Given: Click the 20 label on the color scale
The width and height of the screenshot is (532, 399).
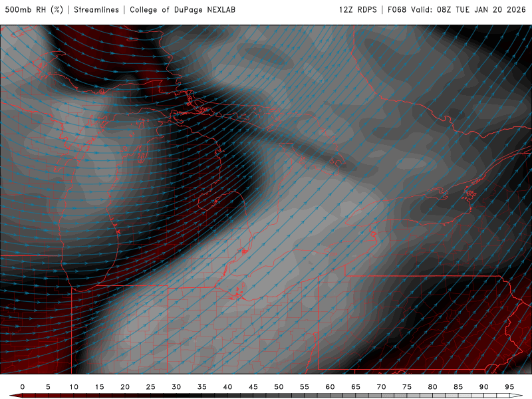Looking at the screenshot, I should [125, 387].
